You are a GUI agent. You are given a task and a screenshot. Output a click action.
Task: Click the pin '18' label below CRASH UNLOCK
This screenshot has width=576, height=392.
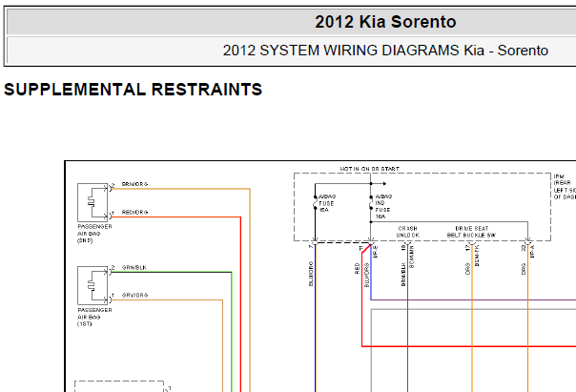coord(403,248)
